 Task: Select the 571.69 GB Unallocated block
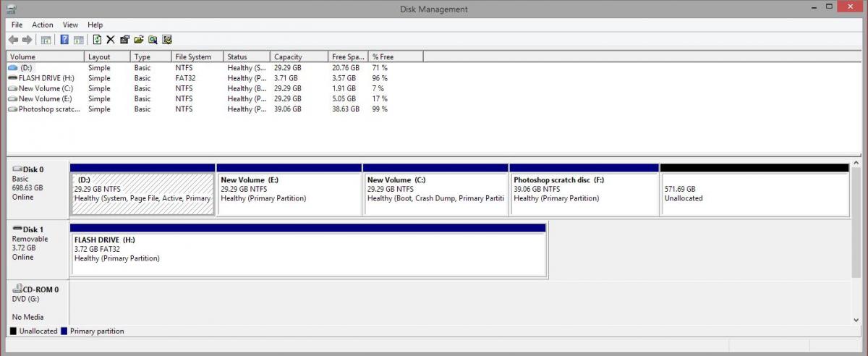click(x=754, y=190)
